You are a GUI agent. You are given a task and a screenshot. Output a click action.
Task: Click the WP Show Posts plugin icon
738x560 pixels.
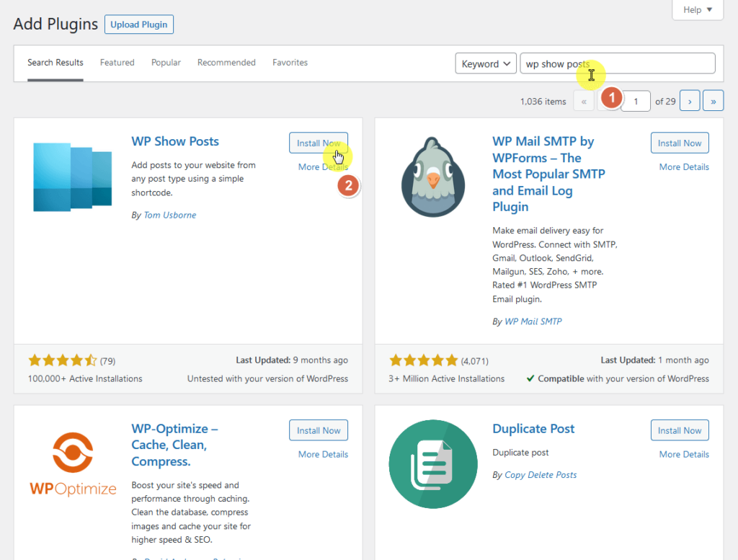73,177
